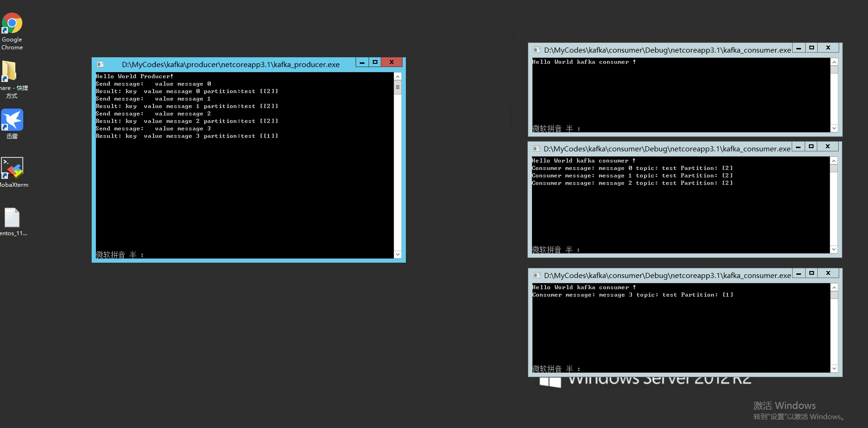Minimize the consumer window showing Partition [2] messages
The height and width of the screenshot is (428, 868).
(798, 147)
